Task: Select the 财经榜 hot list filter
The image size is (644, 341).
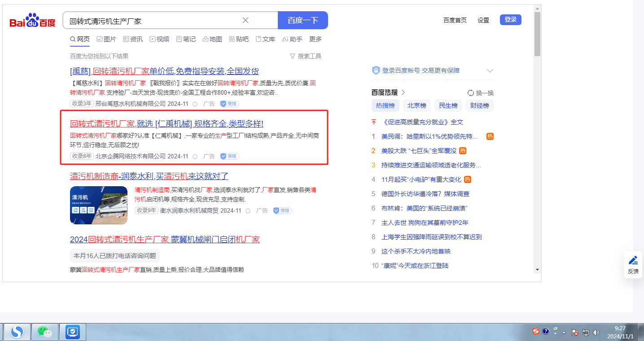Action: click(x=479, y=106)
